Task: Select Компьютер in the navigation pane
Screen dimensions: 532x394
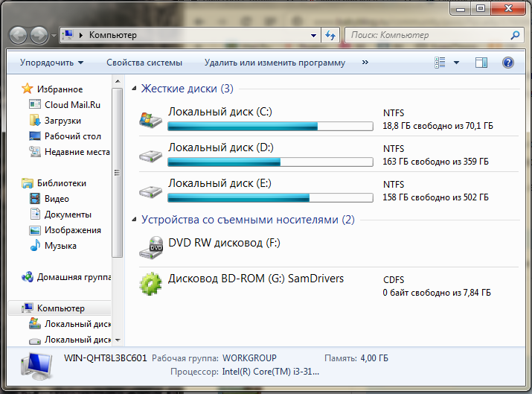Action: [x=60, y=308]
